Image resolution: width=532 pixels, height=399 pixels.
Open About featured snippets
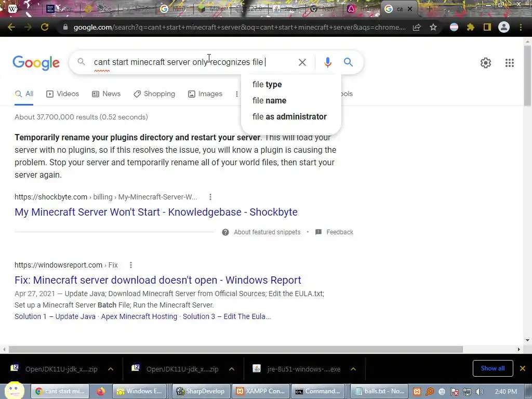(x=261, y=232)
